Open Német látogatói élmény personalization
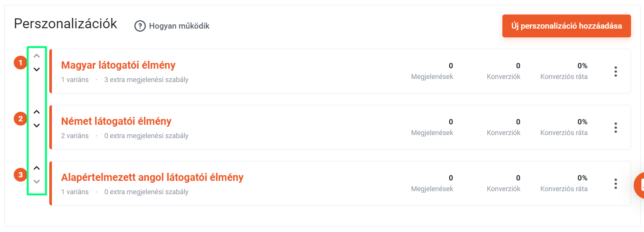Viewport: 644px width, 232px height. (116, 121)
